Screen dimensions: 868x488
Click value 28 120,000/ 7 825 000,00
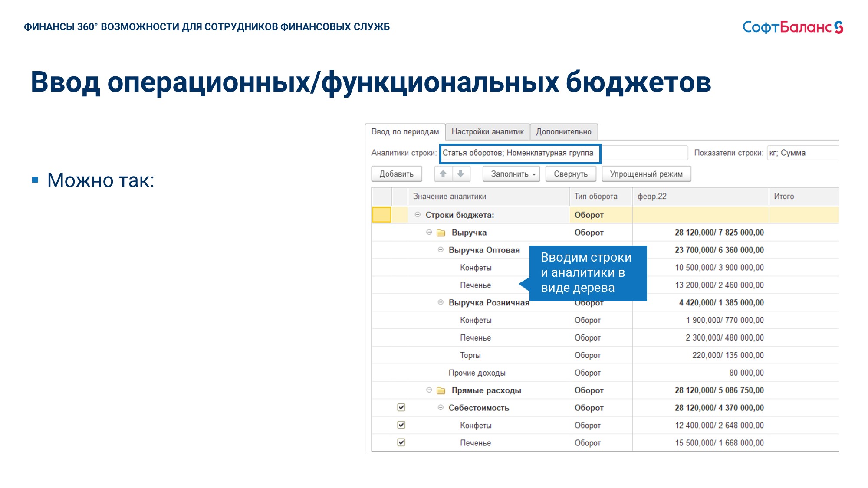point(719,233)
